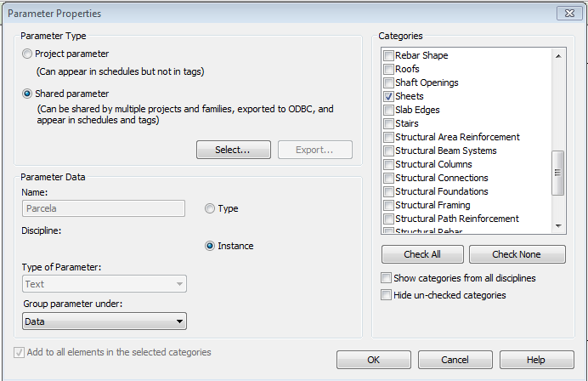This screenshot has height=381, width=588.
Task: Open the Group parameter under dropdown
Action: click(x=104, y=321)
